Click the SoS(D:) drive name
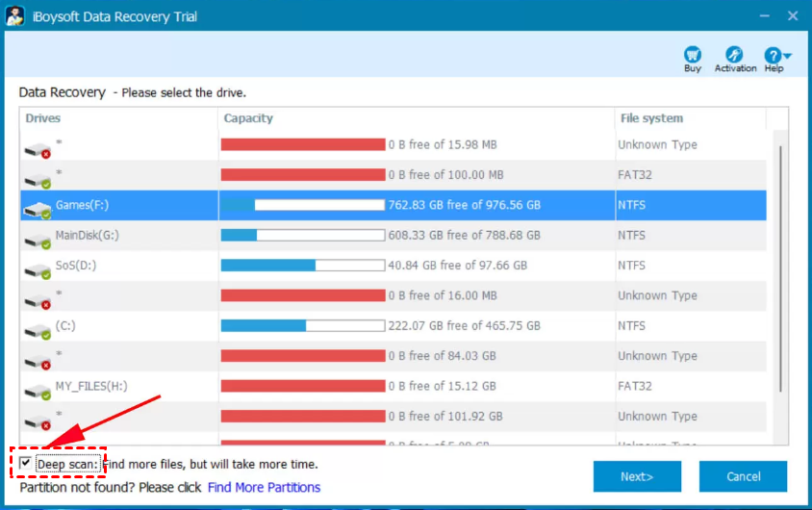The width and height of the screenshot is (812, 510). (x=76, y=266)
